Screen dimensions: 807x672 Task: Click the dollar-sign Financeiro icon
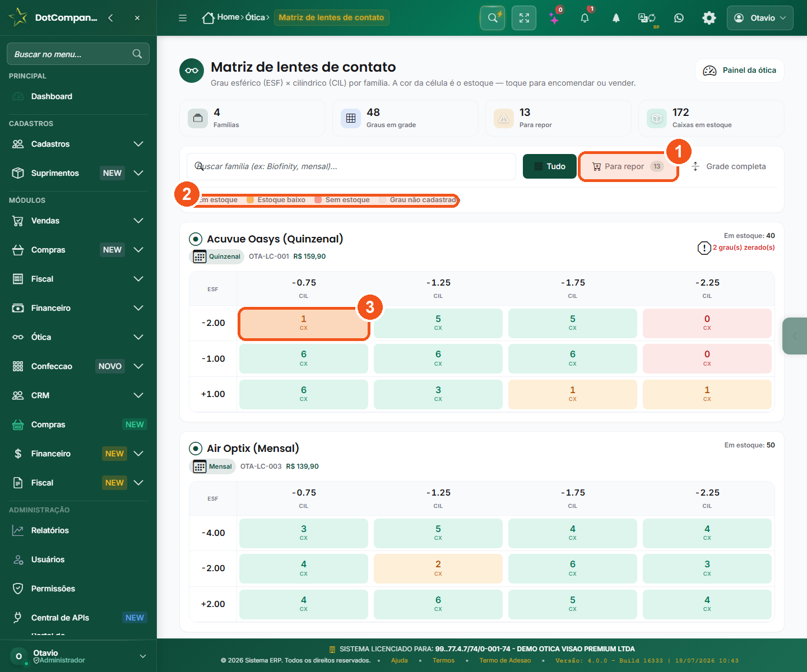coord(18,454)
